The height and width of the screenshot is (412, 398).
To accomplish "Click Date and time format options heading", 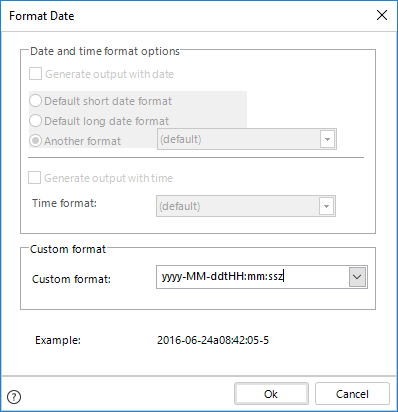I will 105,51.
